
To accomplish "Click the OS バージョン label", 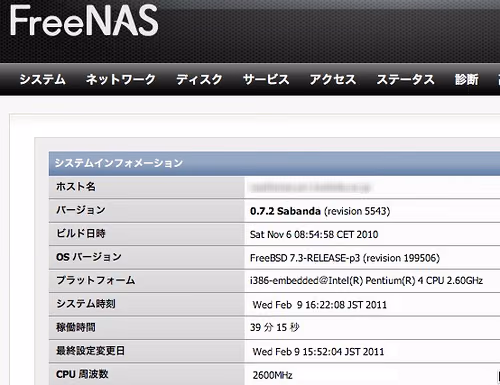I will click(89, 257).
